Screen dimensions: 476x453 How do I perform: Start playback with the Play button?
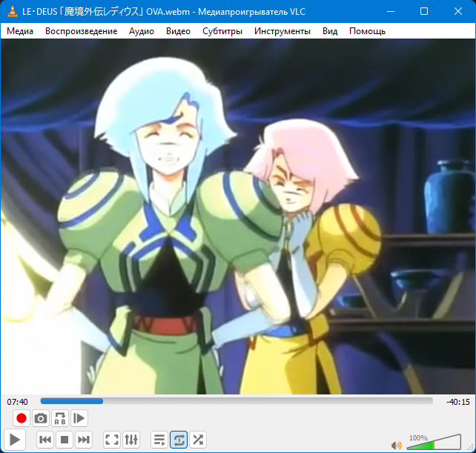[14, 440]
